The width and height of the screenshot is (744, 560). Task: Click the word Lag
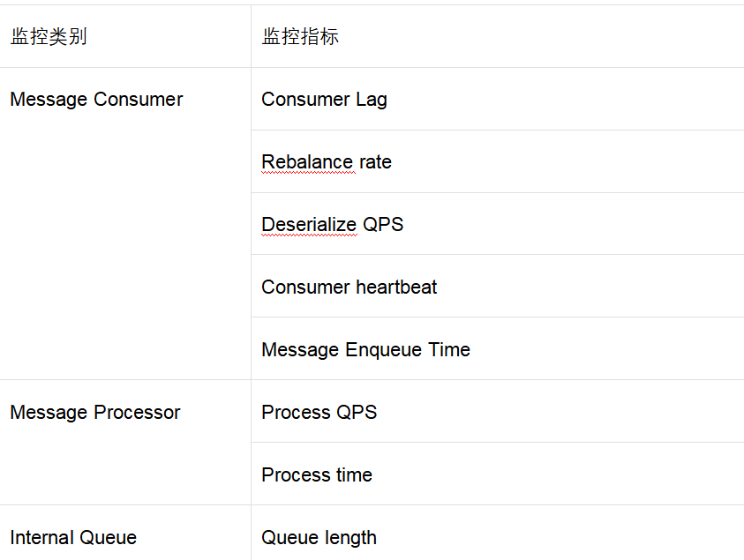coord(372,100)
